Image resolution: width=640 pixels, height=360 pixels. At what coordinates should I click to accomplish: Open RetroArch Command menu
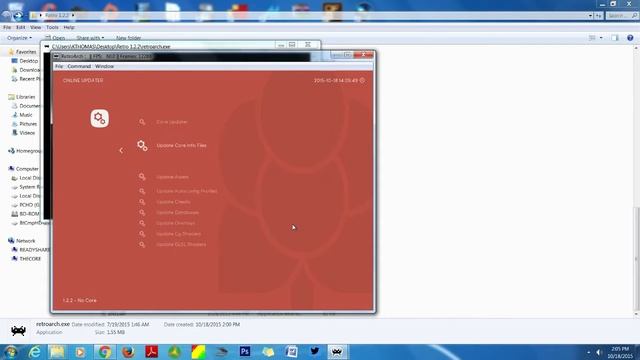coord(79,66)
